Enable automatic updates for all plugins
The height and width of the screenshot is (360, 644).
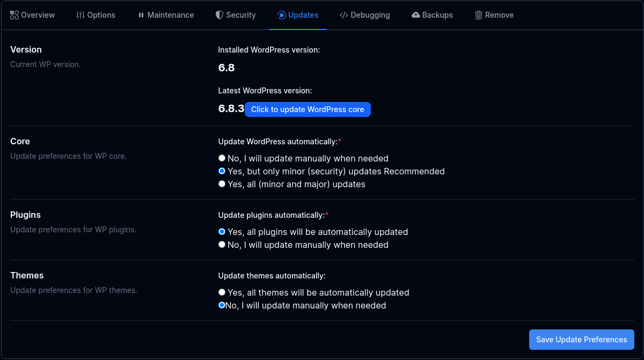pyautogui.click(x=222, y=232)
